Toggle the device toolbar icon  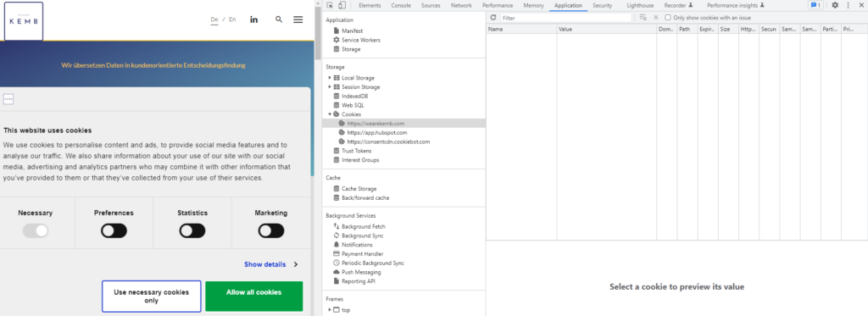point(342,5)
